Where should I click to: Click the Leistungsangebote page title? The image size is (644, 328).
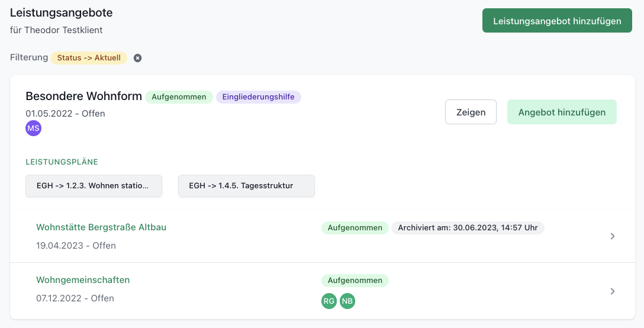61,13
